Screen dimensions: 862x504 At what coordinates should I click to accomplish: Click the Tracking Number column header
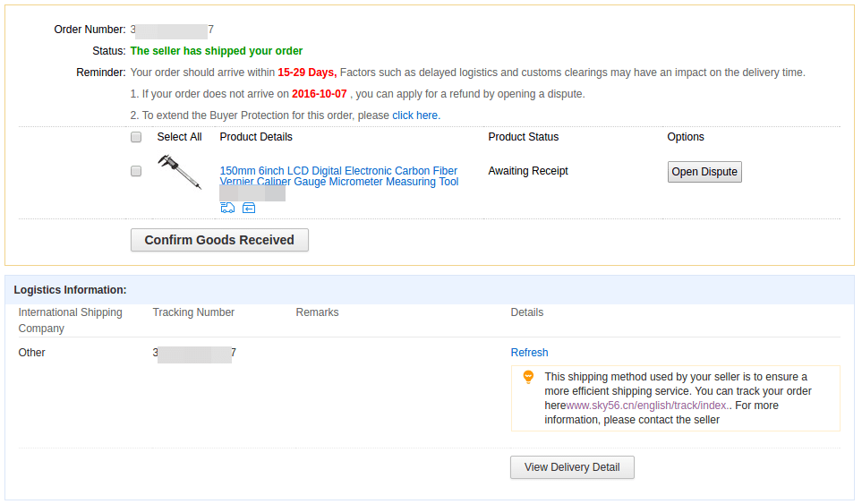pos(193,312)
